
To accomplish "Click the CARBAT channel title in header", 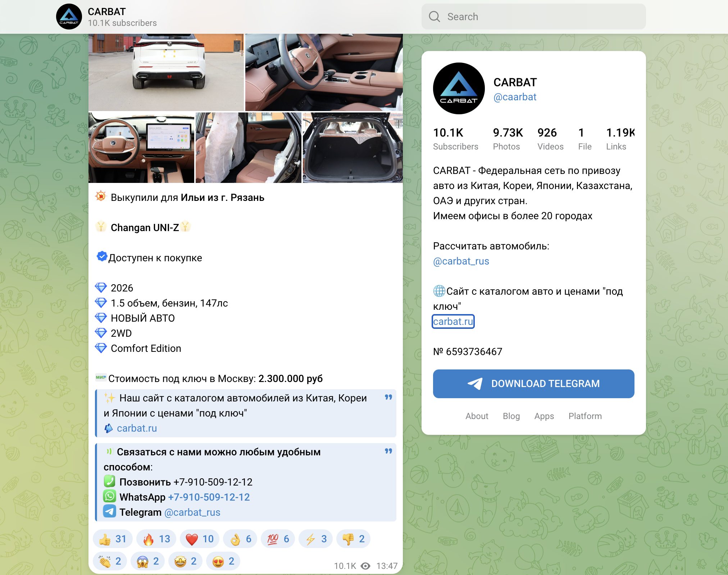I will [x=107, y=11].
